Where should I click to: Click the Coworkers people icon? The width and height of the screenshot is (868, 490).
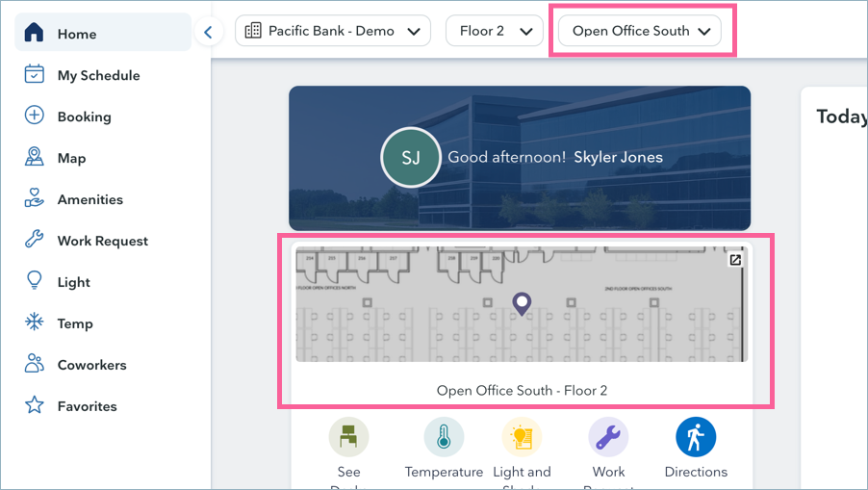click(x=35, y=363)
